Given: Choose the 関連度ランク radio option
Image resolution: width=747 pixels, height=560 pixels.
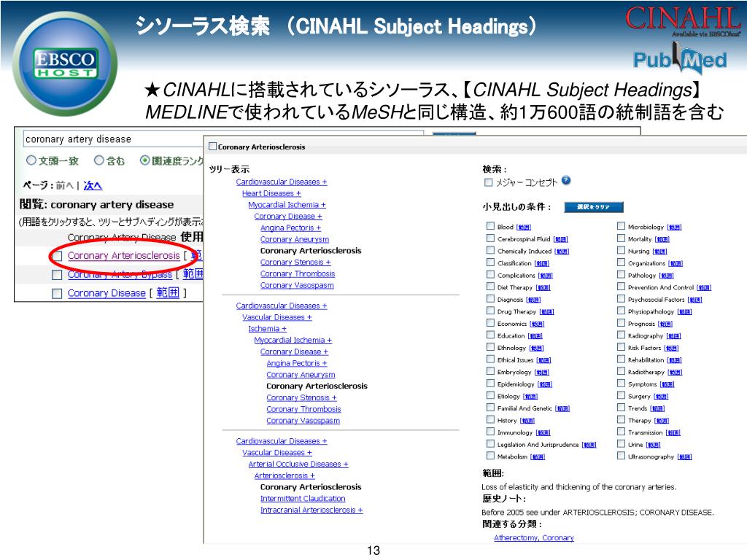Looking at the screenshot, I should click(144, 160).
